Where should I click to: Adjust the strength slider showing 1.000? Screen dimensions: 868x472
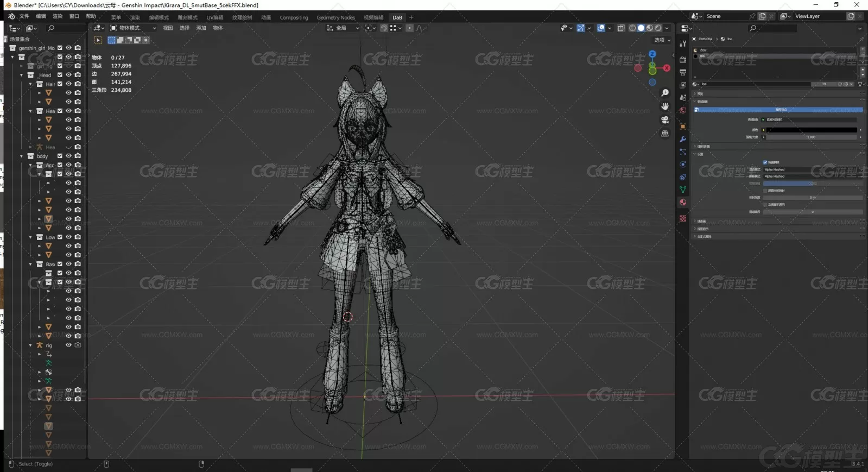(812, 137)
